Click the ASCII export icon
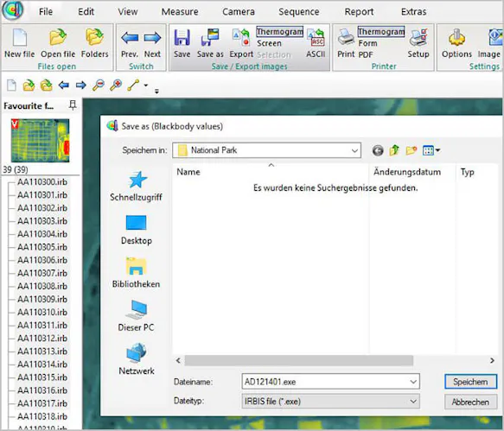This screenshot has height=431, width=504. (x=316, y=43)
